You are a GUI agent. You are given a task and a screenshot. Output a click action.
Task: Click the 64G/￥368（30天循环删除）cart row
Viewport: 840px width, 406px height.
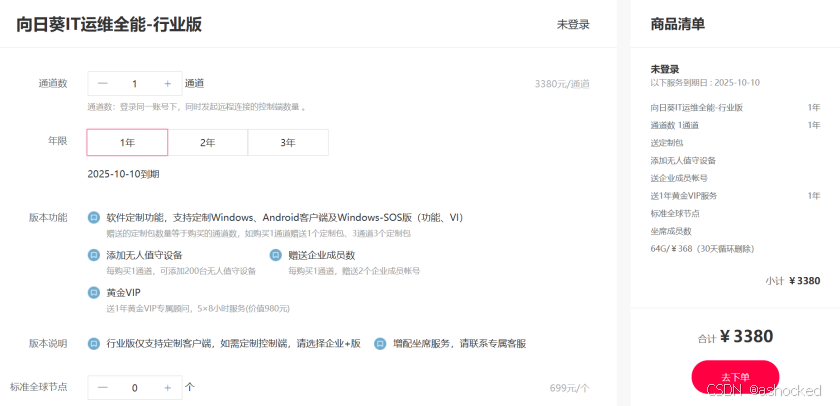coord(735,249)
